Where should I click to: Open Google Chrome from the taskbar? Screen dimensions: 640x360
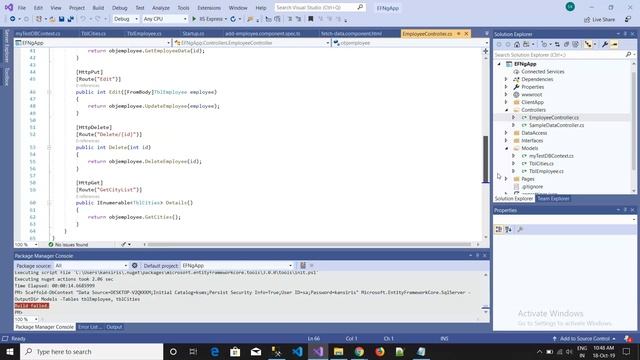point(359,351)
